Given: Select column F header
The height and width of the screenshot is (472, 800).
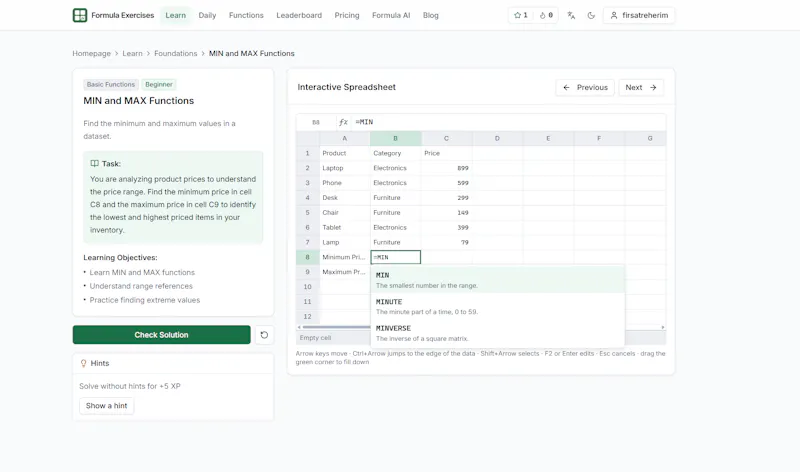Looking at the screenshot, I should pos(599,138).
